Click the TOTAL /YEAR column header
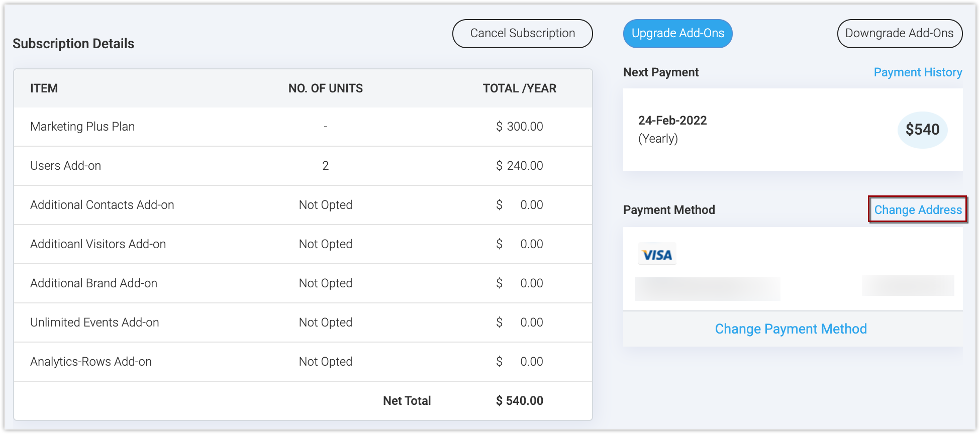This screenshot has width=980, height=434. coord(519,88)
